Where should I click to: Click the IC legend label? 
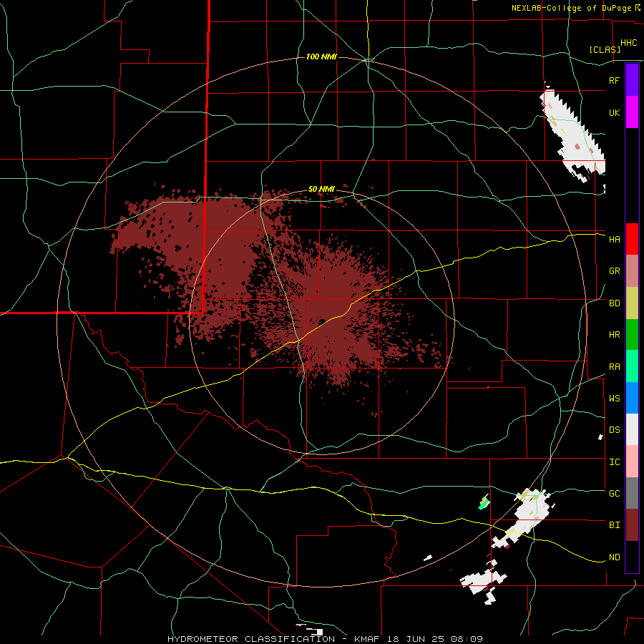click(x=614, y=462)
